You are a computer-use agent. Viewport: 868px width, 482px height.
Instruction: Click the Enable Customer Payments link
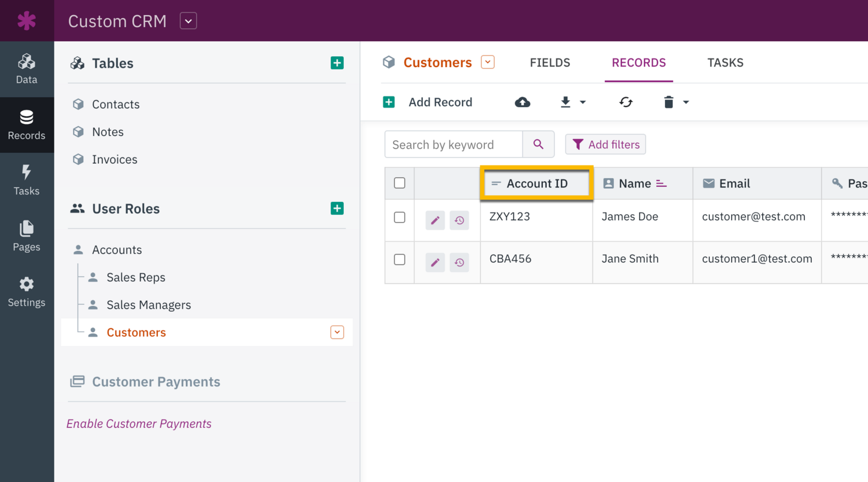pos(138,424)
